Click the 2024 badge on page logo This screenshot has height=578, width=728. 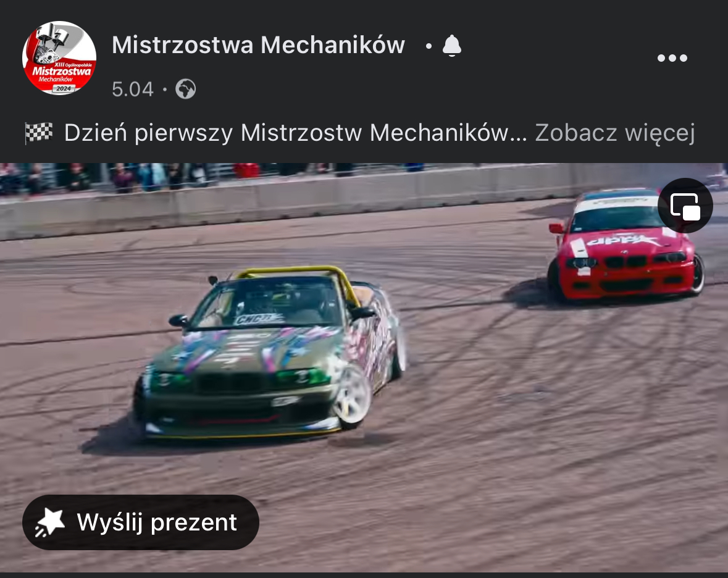point(63,88)
